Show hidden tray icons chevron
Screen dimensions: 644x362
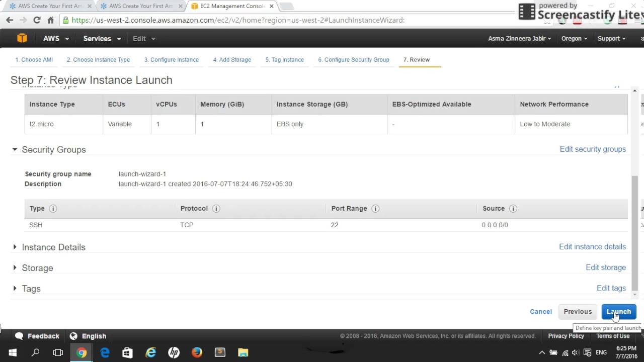(x=542, y=352)
